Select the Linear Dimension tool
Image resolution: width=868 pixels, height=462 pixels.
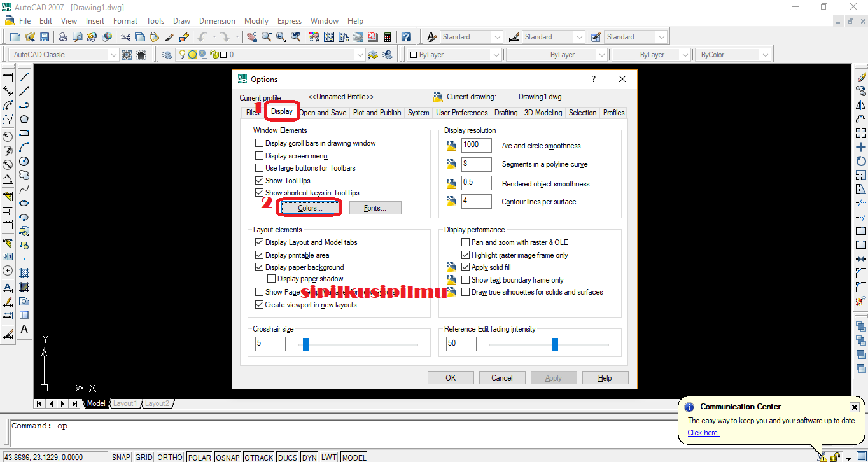tap(8, 77)
